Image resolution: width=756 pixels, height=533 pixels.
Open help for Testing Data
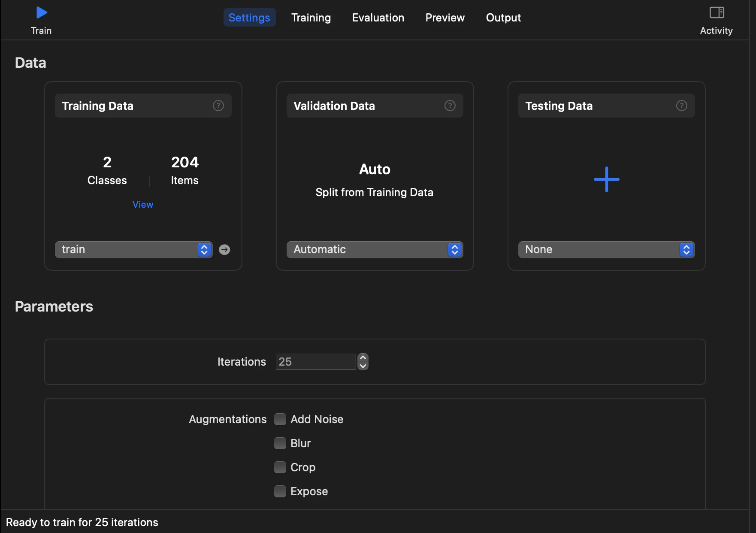pos(682,106)
